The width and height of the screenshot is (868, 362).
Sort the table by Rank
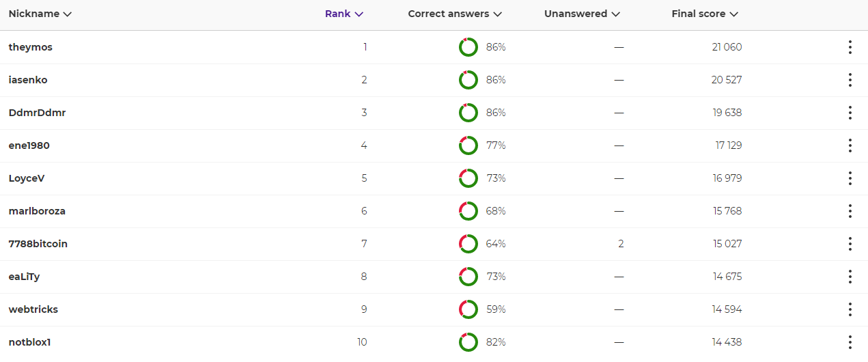coord(344,14)
